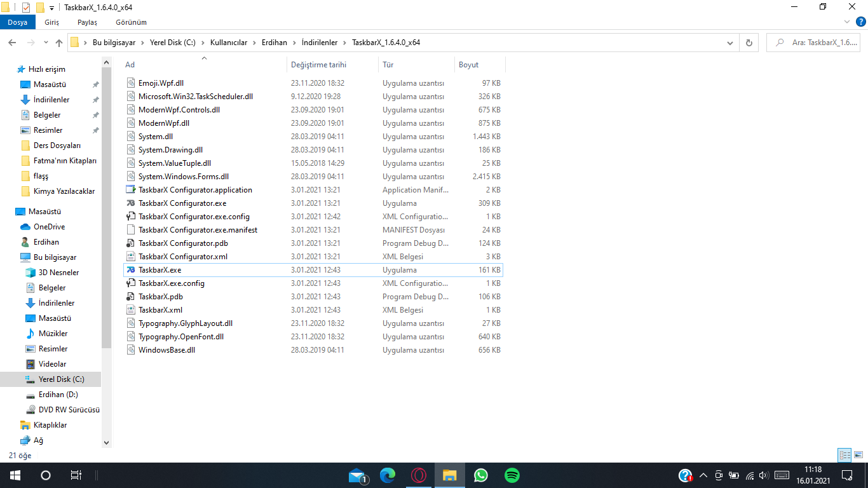Sort by the Değiştirme tarihi column header
Viewport: 868px width, 488px height.
pyautogui.click(x=333, y=65)
